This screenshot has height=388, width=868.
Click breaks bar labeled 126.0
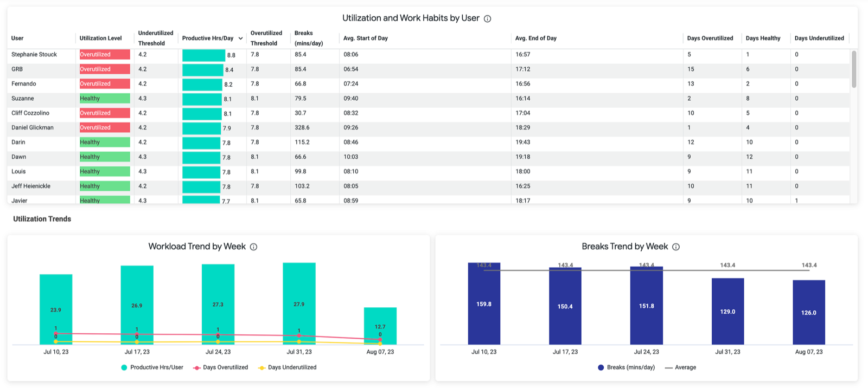(x=809, y=313)
